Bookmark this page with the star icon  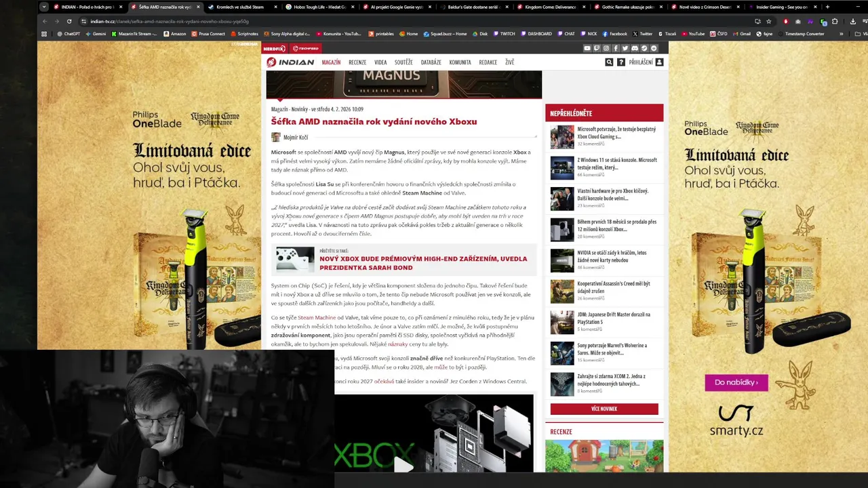[768, 21]
